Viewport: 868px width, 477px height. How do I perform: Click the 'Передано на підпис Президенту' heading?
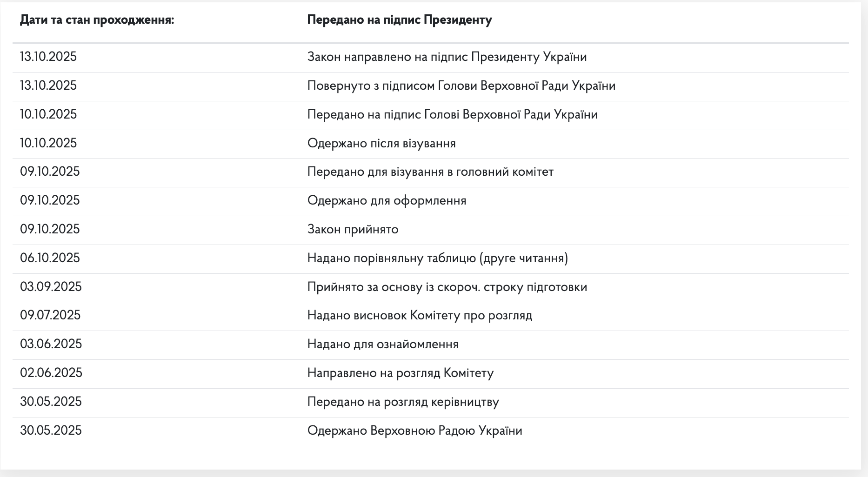coord(399,20)
